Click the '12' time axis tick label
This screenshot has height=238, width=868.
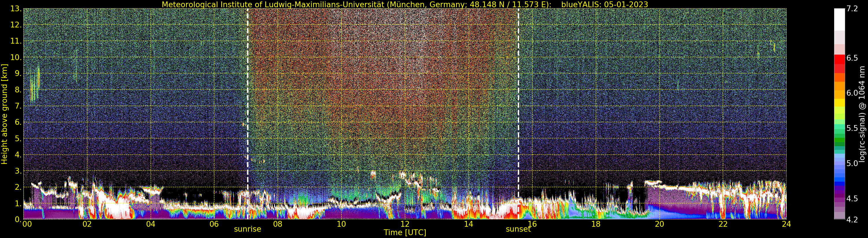click(405, 224)
